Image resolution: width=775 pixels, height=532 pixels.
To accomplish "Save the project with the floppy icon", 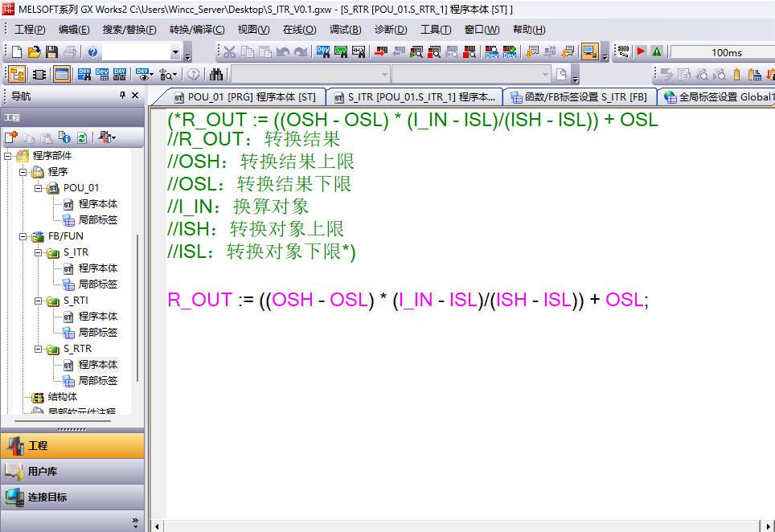I will (51, 52).
